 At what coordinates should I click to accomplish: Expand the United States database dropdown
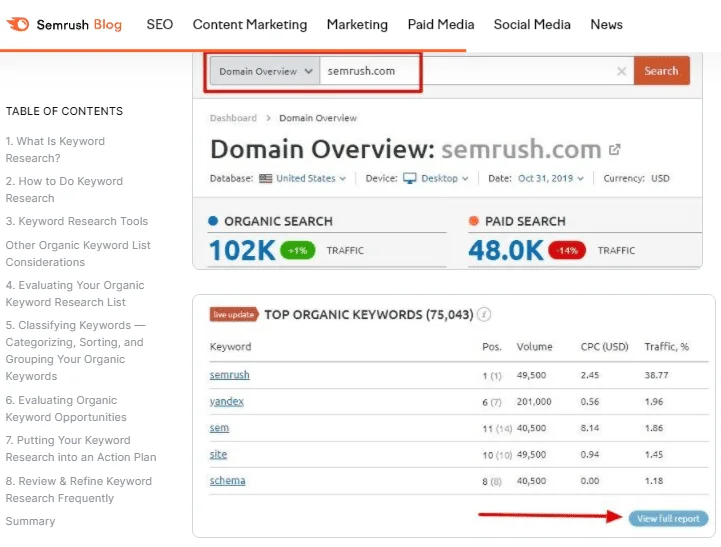(x=310, y=178)
